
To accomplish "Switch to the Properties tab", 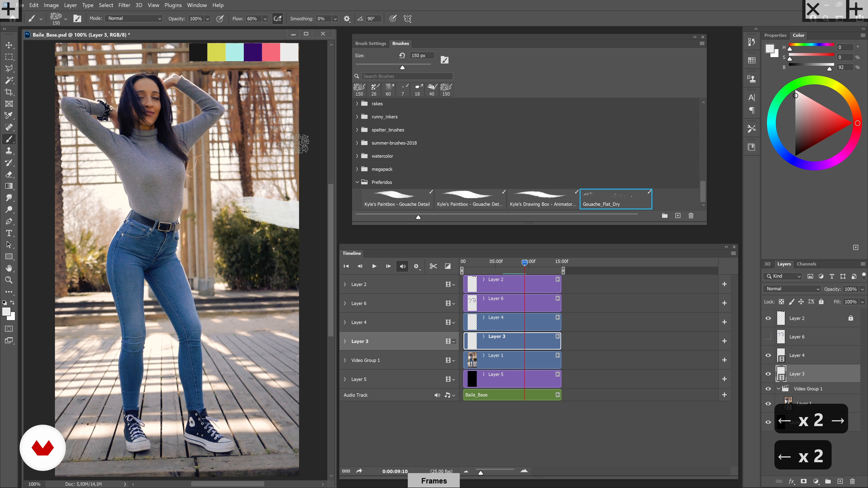I will point(775,35).
